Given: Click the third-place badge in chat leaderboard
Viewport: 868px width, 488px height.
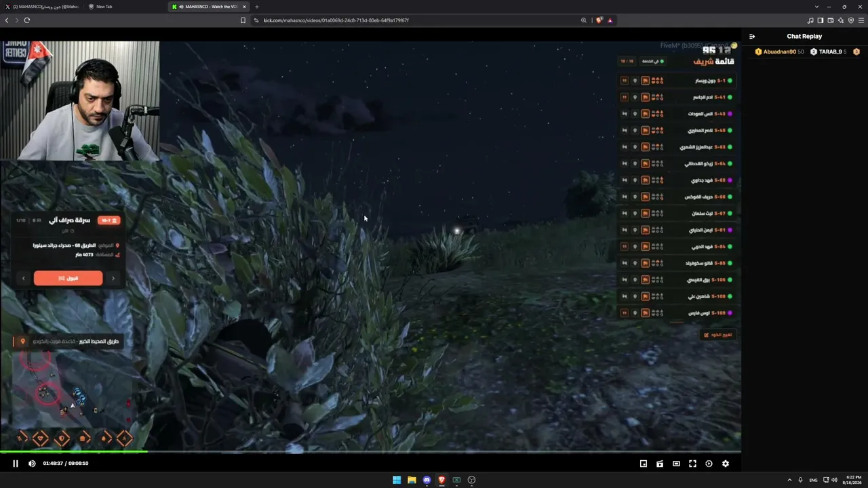Looking at the screenshot, I should (856, 52).
